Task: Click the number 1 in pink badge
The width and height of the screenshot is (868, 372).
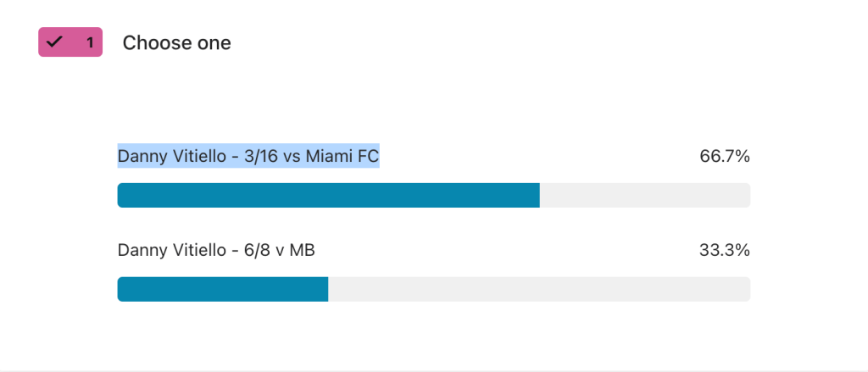Action: tap(90, 42)
